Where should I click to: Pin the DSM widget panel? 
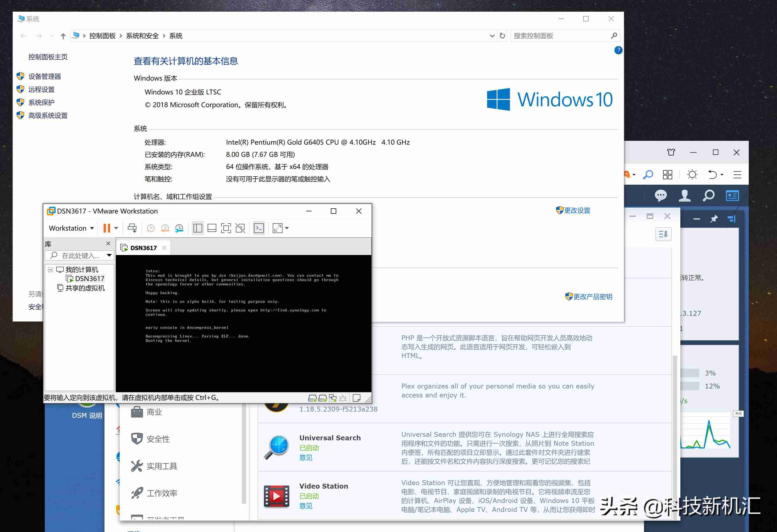(714, 219)
